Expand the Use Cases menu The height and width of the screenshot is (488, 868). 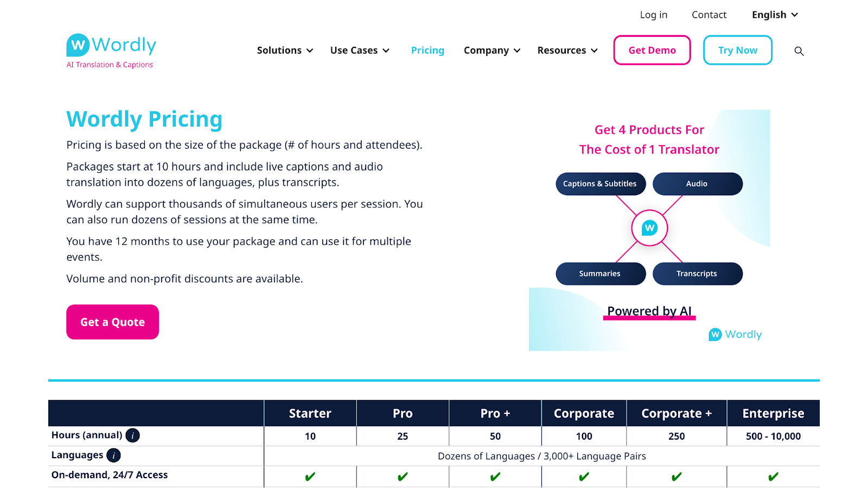[360, 50]
